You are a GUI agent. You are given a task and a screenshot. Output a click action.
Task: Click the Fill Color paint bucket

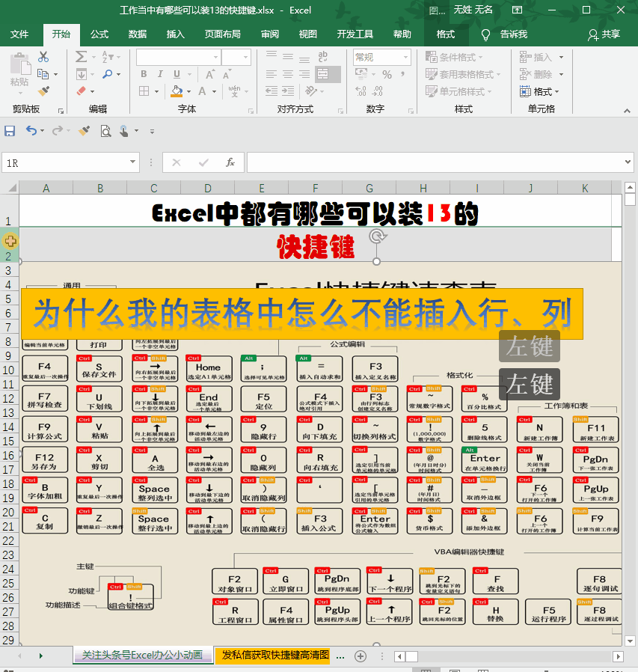point(176,91)
